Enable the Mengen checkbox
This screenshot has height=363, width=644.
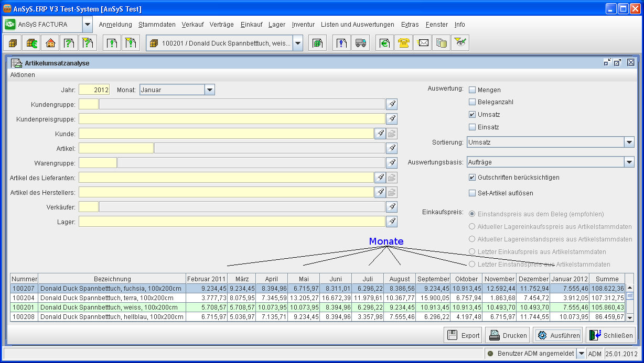[472, 90]
